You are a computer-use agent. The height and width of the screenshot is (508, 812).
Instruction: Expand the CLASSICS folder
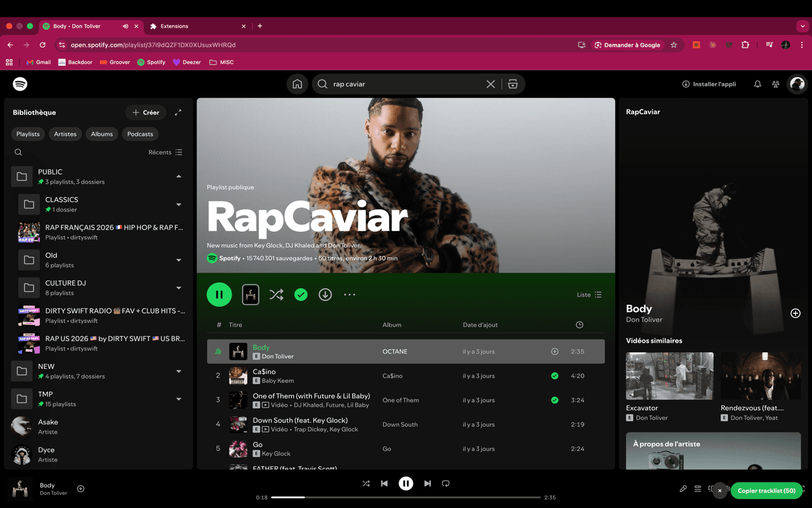click(x=178, y=204)
